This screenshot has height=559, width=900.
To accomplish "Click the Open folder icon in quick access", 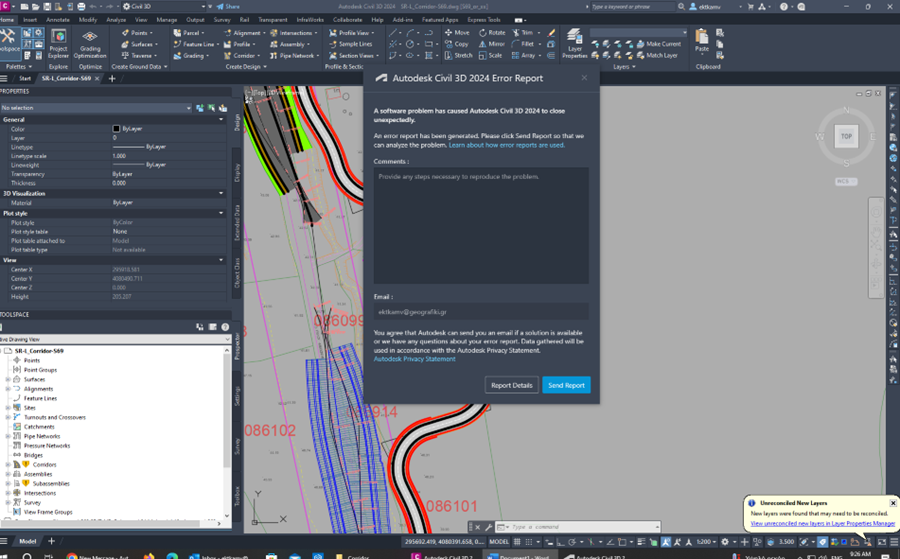I will click(x=35, y=6).
